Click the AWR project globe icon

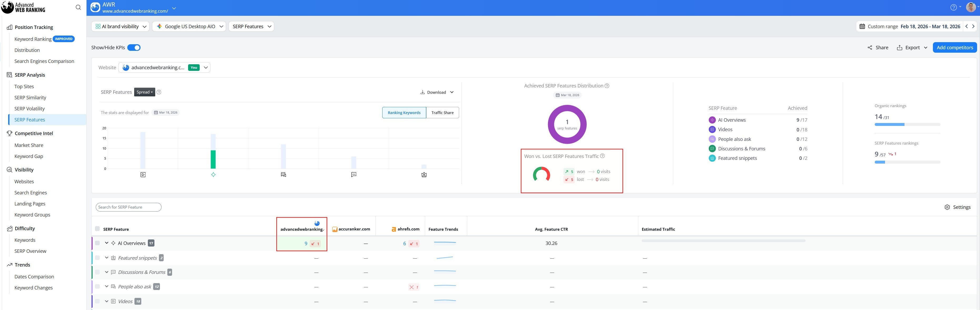95,8
